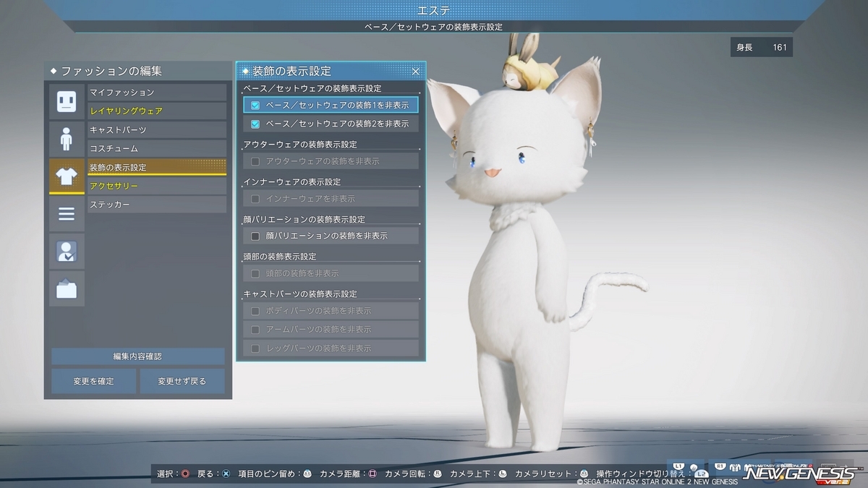Click the 選択 circle button hint
This screenshot has width=868, height=488.
pos(185,474)
